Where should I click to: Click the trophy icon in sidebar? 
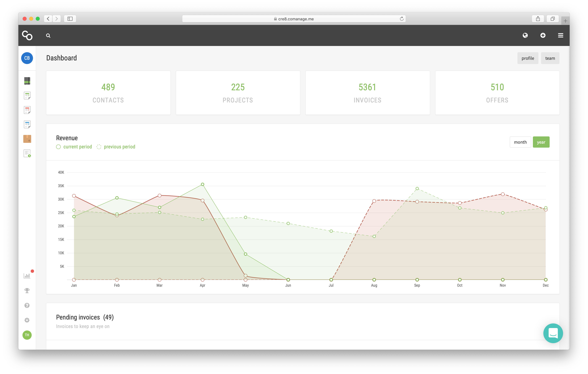27,291
